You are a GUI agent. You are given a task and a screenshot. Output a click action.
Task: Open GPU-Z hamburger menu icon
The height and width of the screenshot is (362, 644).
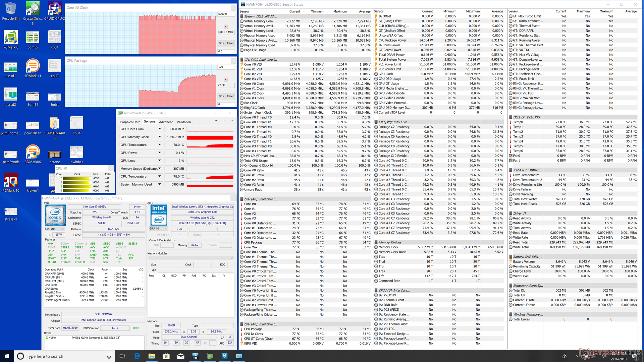coord(232,120)
